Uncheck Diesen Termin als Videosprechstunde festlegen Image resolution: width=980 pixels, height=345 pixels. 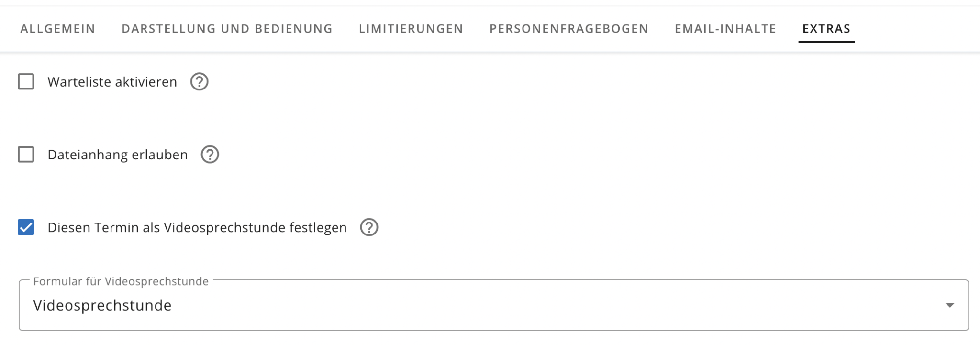(x=26, y=227)
